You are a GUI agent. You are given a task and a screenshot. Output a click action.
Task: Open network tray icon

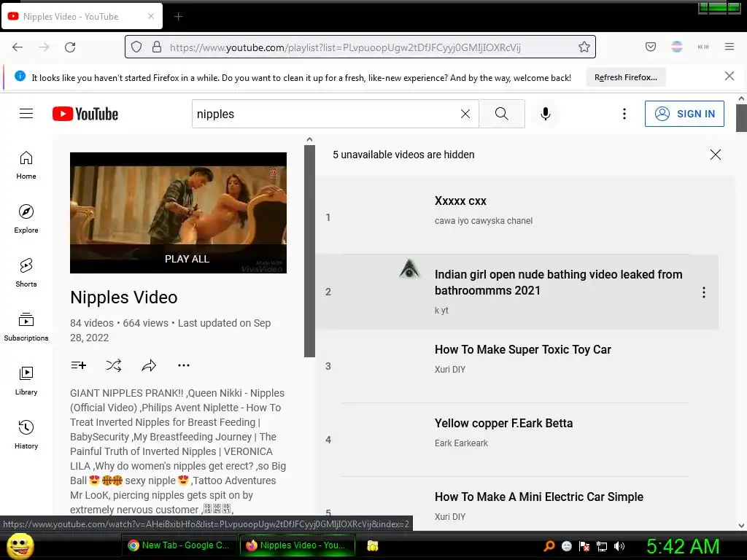click(602, 546)
